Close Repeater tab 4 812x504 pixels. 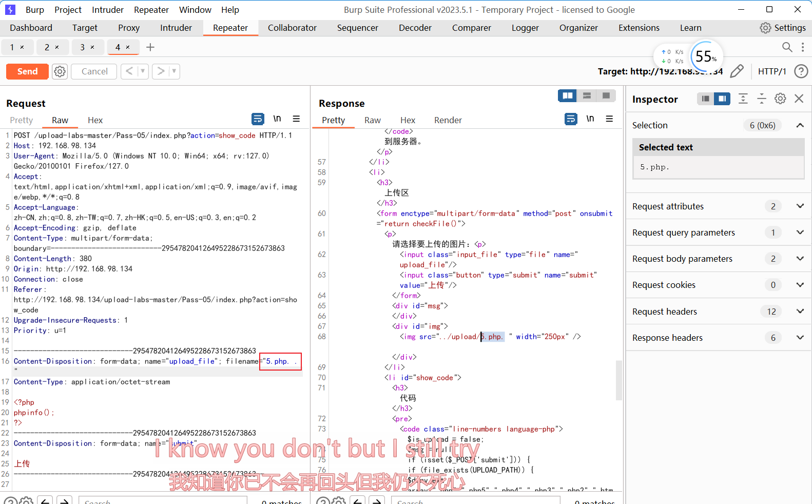[128, 47]
